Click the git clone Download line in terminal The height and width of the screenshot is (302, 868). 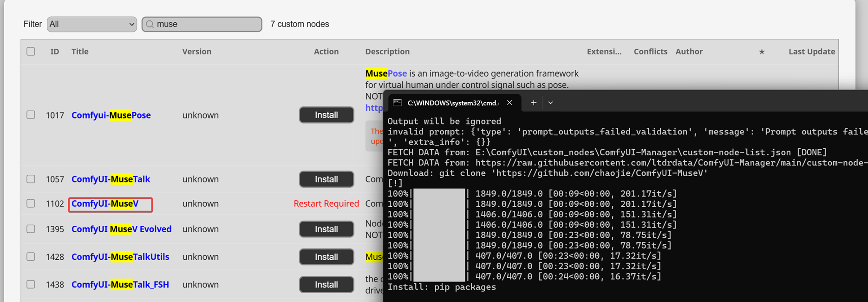(x=548, y=173)
